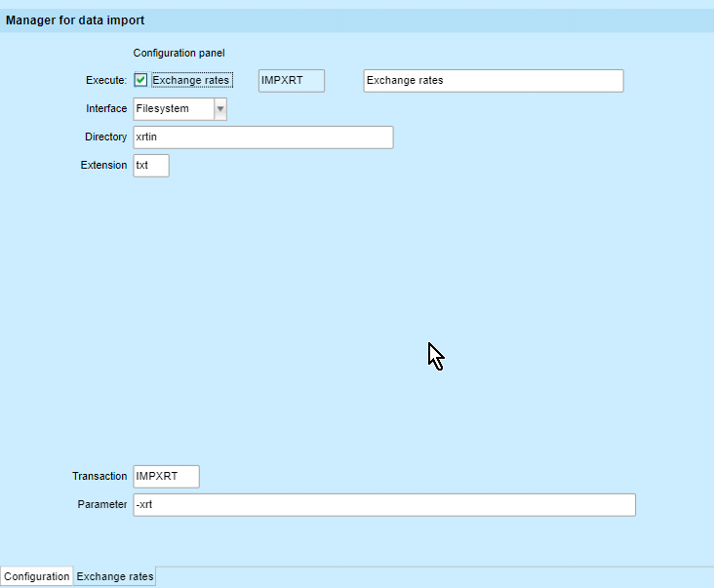Click the Extension field with txt
714x588 pixels.
tap(151, 165)
